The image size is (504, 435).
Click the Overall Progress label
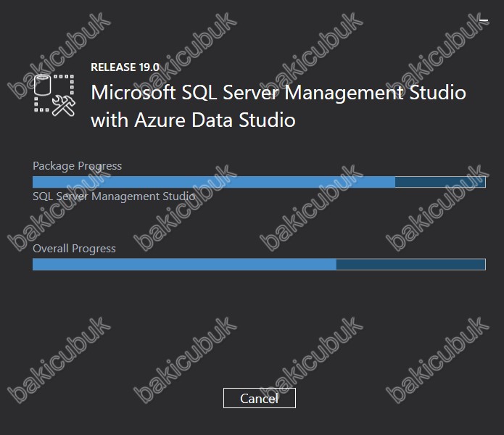coord(74,249)
